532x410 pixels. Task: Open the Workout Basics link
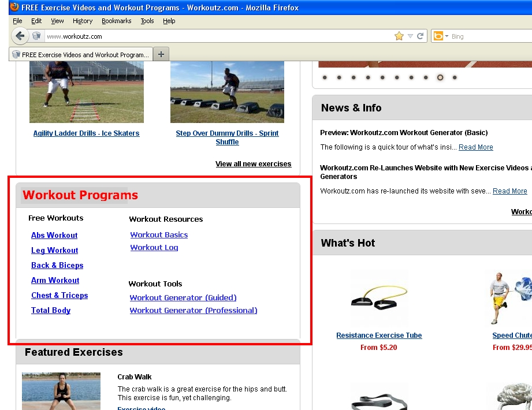(159, 234)
